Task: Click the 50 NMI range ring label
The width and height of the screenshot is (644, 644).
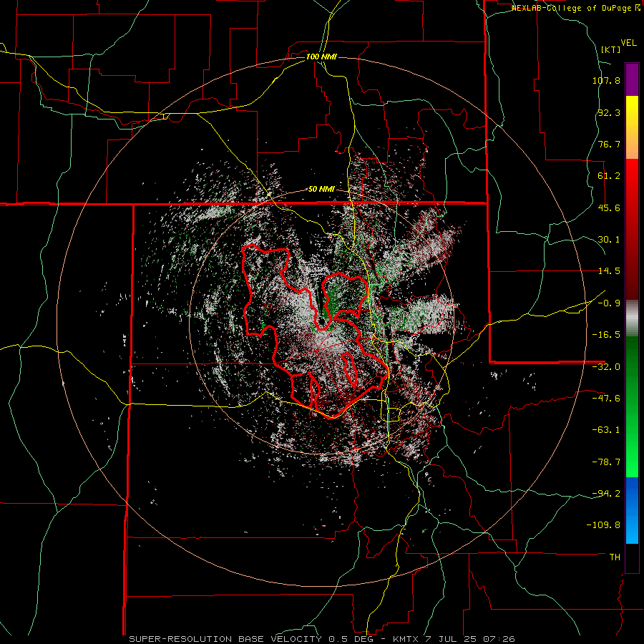Action: (x=321, y=190)
